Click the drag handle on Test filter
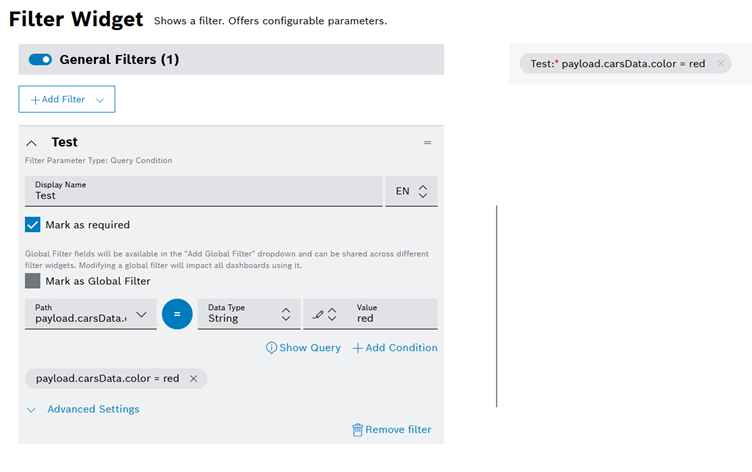 427,143
